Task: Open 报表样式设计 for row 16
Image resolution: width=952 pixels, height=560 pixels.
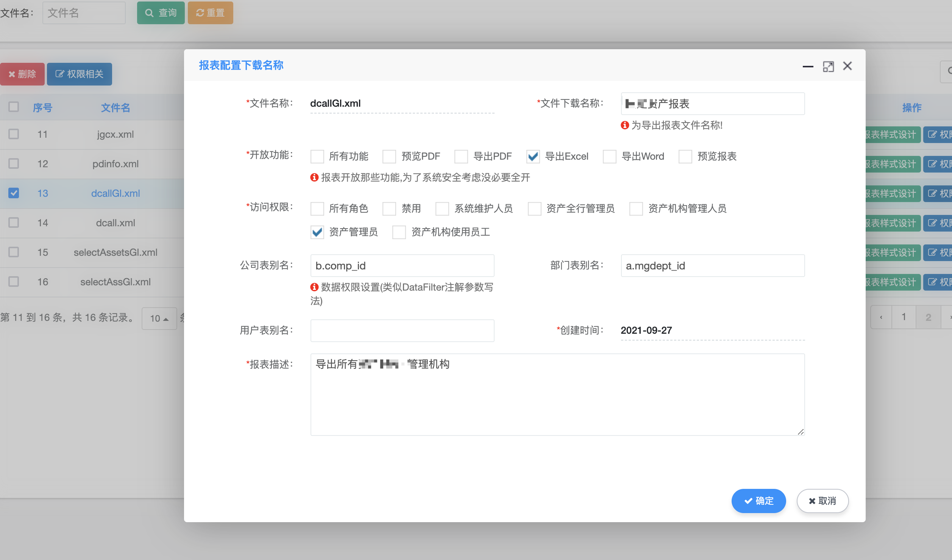Action: point(893,282)
